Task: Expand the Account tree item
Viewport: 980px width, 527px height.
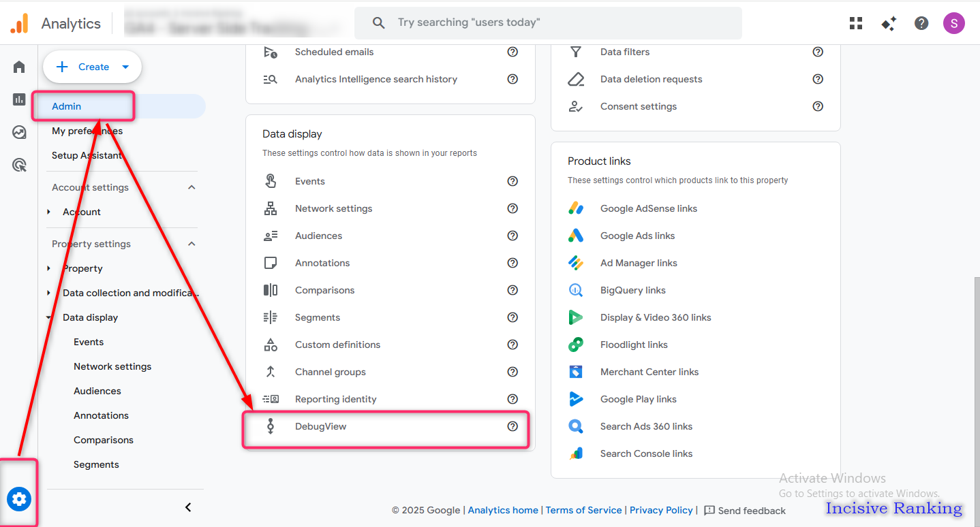Action: [48, 212]
